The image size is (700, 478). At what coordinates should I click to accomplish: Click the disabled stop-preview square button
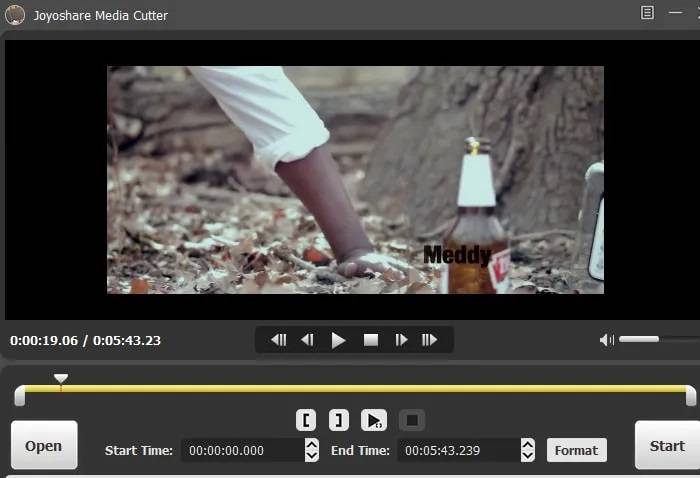(x=412, y=420)
